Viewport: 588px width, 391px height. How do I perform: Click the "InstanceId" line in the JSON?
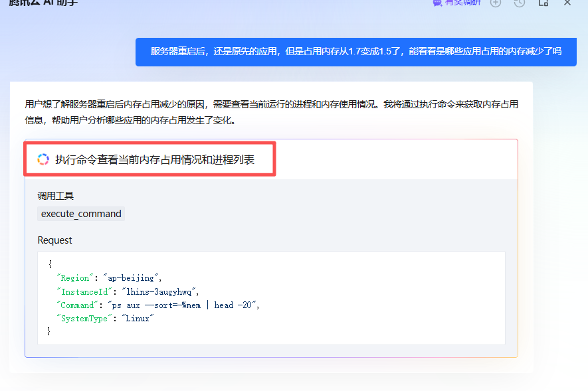click(x=128, y=291)
